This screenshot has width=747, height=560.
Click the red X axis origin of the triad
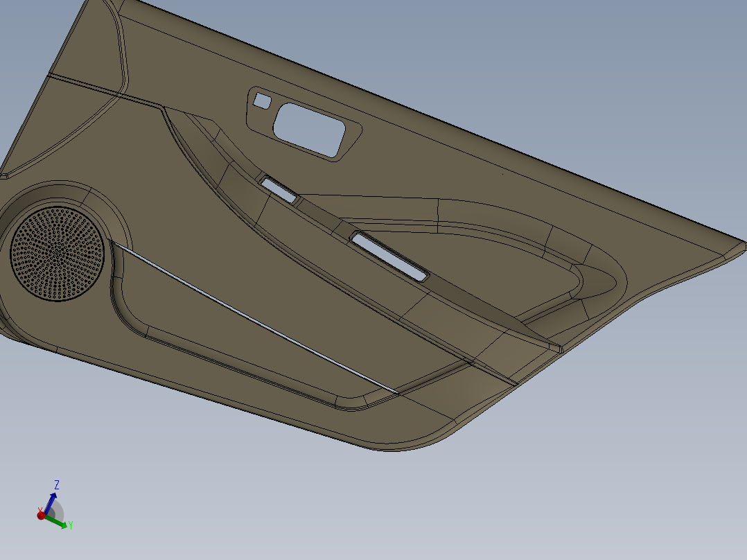pyautogui.click(x=41, y=515)
